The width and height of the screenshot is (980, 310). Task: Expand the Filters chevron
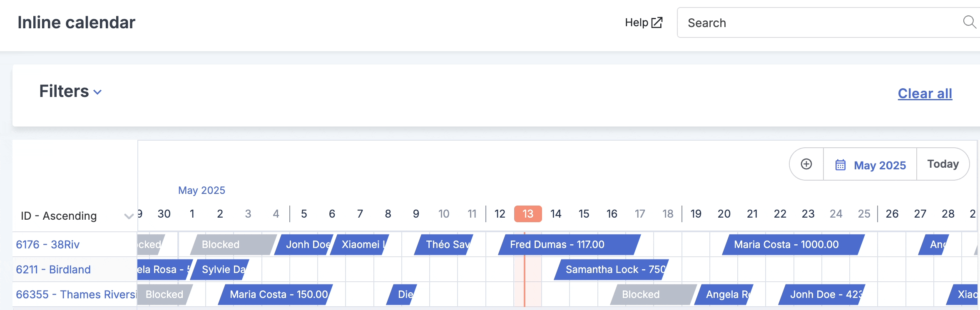click(97, 92)
